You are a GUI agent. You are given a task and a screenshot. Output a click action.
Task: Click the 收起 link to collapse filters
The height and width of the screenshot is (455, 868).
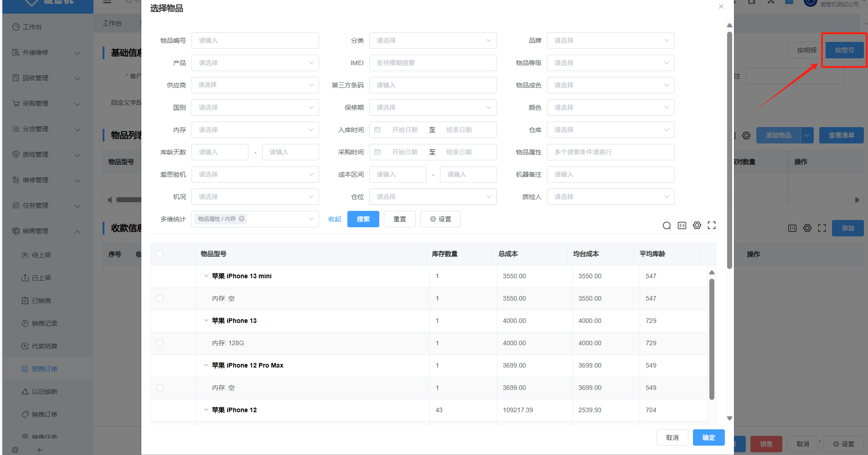click(x=334, y=219)
